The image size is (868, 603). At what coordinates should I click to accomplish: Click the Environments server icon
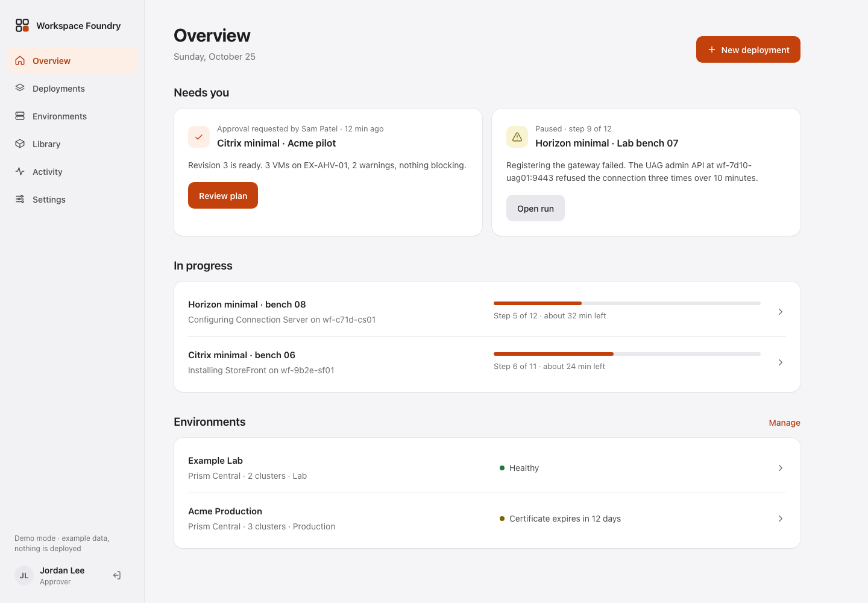(20, 116)
